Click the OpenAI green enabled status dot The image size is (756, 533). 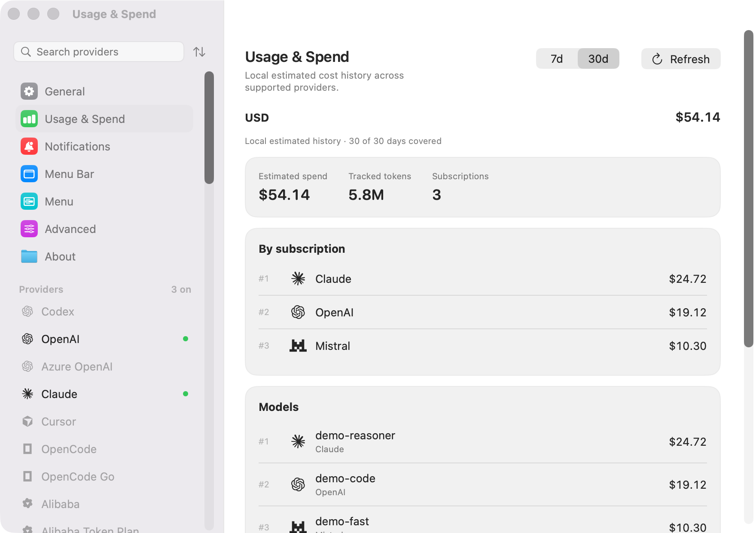186,339
